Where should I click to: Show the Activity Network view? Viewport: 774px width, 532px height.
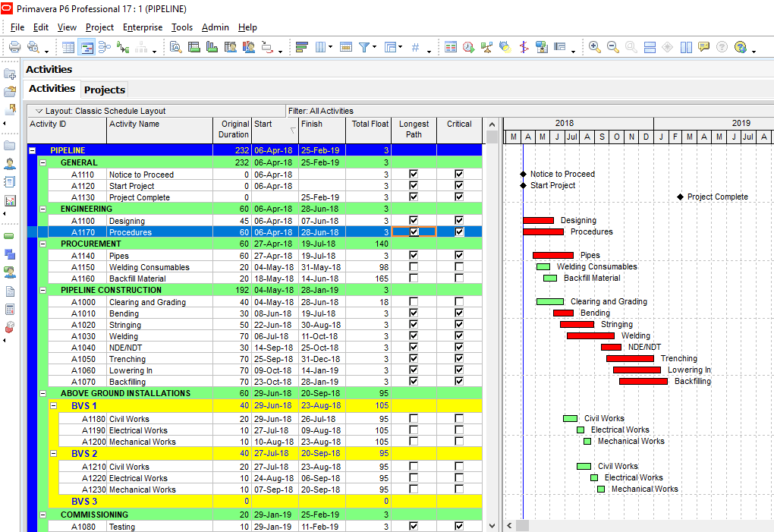tap(105, 47)
